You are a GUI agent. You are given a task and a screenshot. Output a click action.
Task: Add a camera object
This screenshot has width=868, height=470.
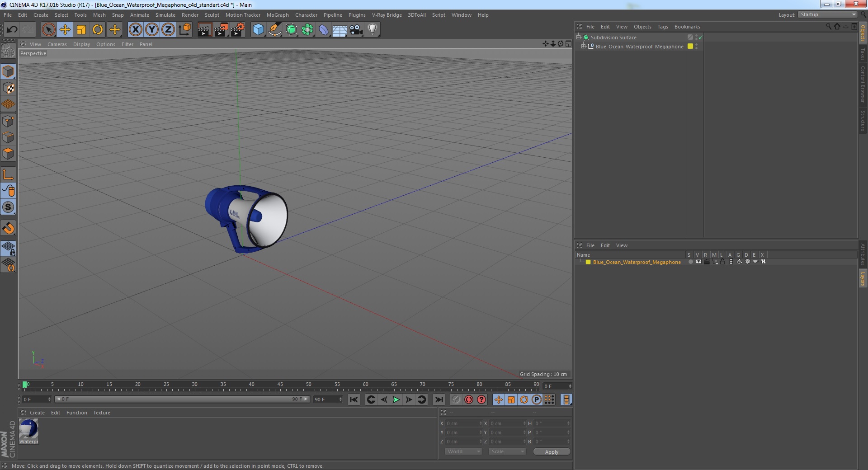(x=356, y=30)
